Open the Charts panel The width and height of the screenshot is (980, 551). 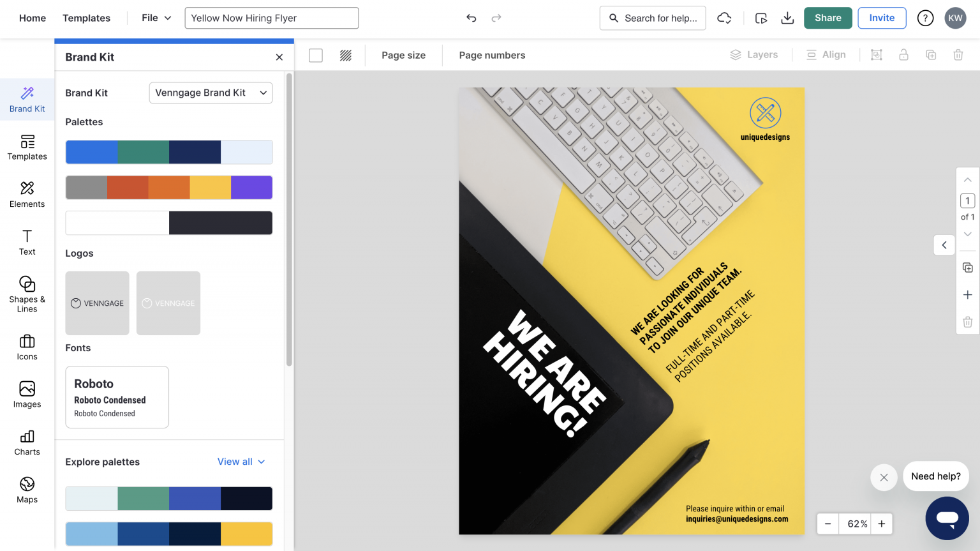pos(27,442)
